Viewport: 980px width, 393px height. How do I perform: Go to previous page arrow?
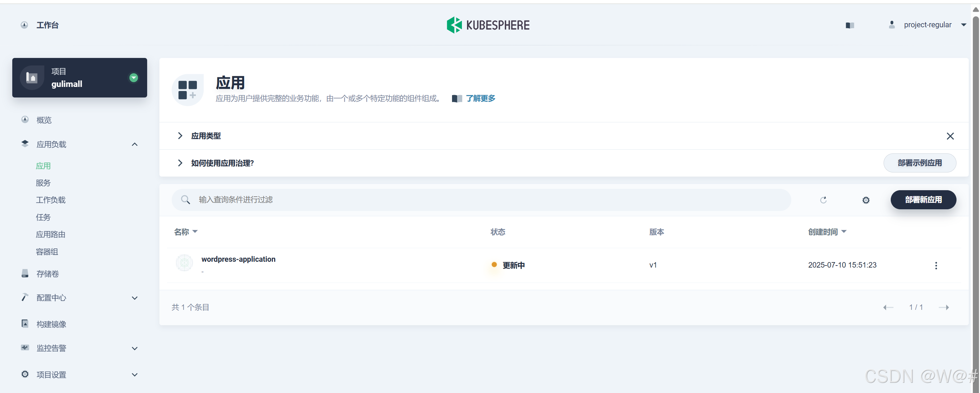pyautogui.click(x=888, y=307)
